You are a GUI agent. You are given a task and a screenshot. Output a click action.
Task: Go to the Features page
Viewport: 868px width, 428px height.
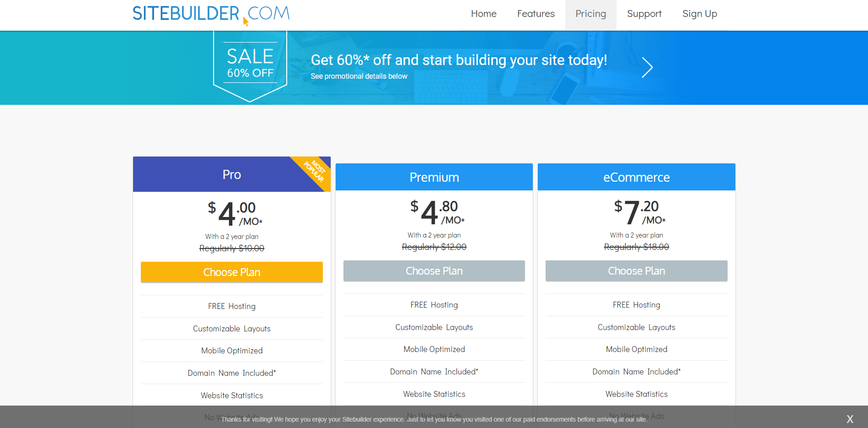click(536, 14)
